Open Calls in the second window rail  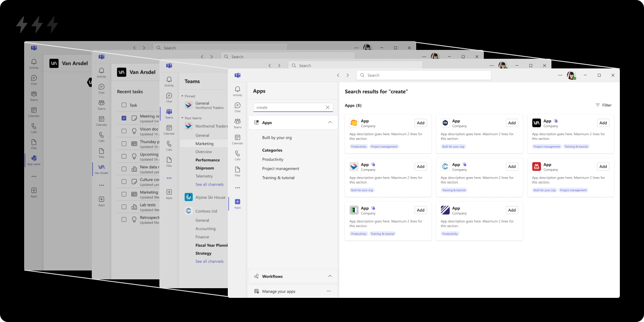point(101,137)
